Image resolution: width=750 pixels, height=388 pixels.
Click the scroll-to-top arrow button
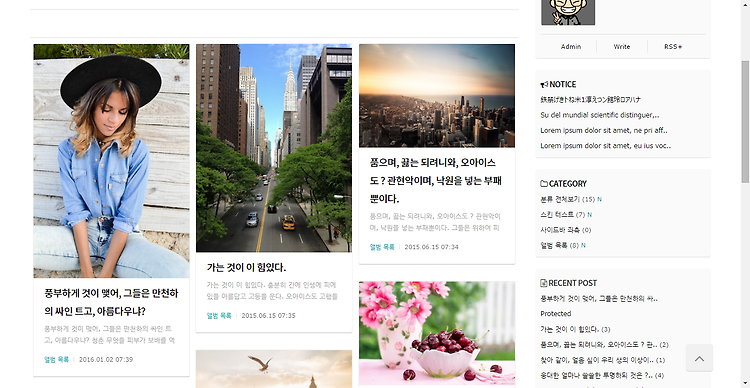coord(699,358)
